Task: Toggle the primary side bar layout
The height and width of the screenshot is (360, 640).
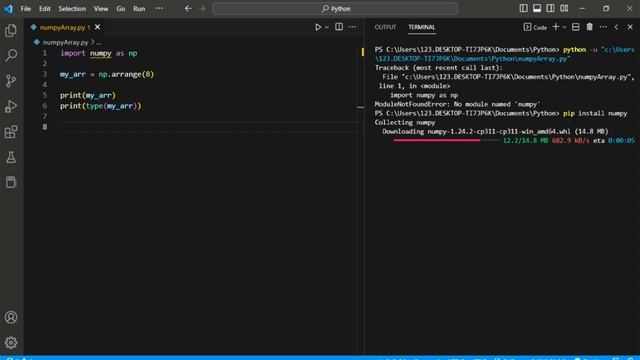Action: point(523,9)
